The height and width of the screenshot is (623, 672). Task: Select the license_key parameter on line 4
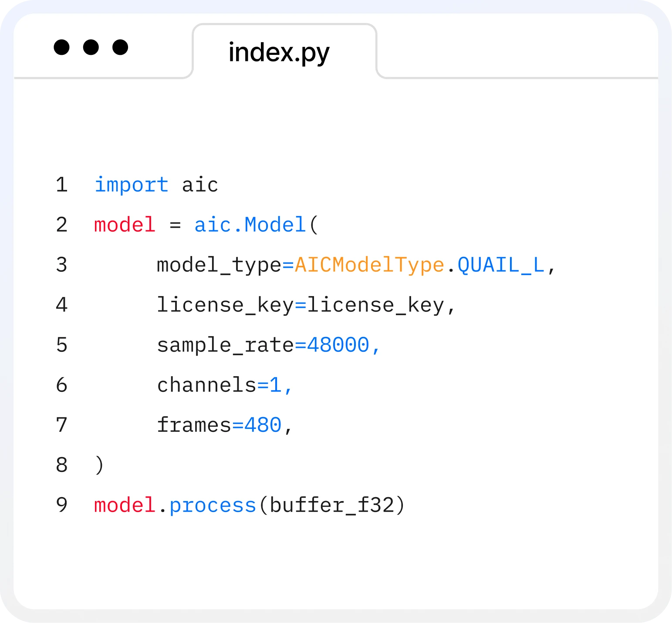[x=226, y=305]
